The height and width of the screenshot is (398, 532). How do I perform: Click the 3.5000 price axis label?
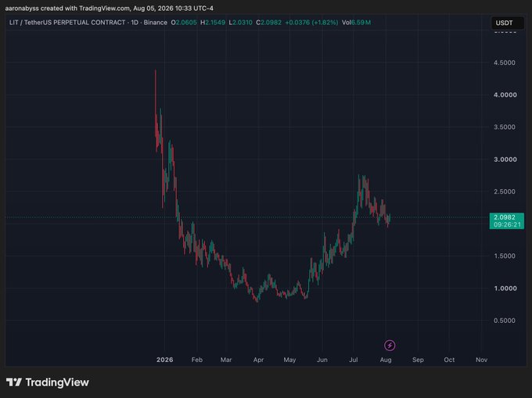click(x=504, y=127)
